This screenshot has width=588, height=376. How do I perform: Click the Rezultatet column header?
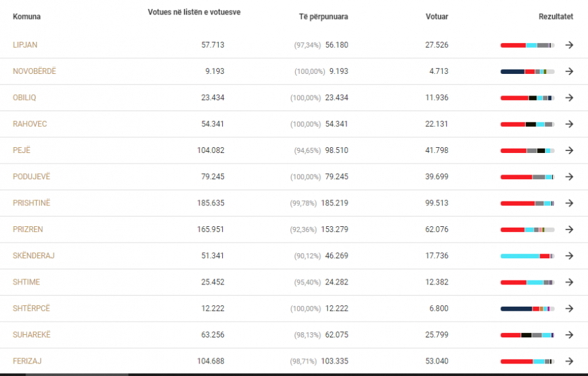point(556,16)
